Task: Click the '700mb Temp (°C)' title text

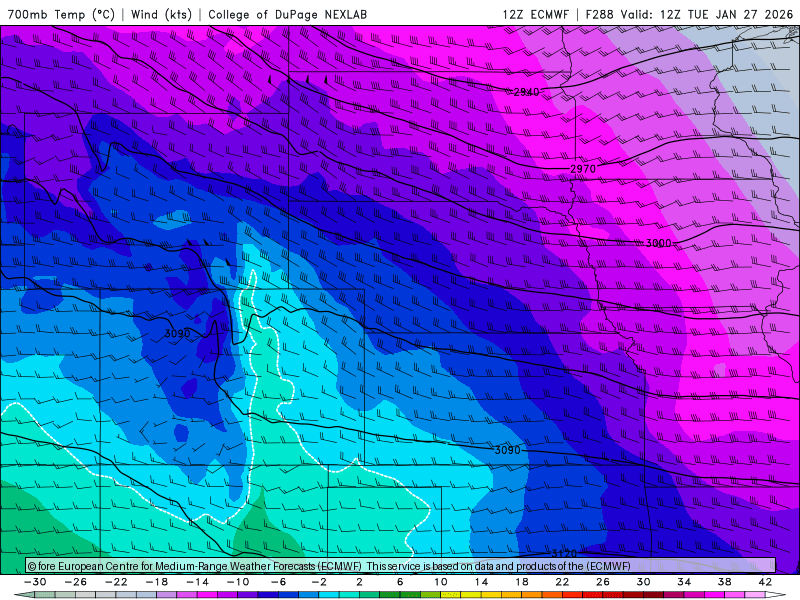Action: coord(61,14)
